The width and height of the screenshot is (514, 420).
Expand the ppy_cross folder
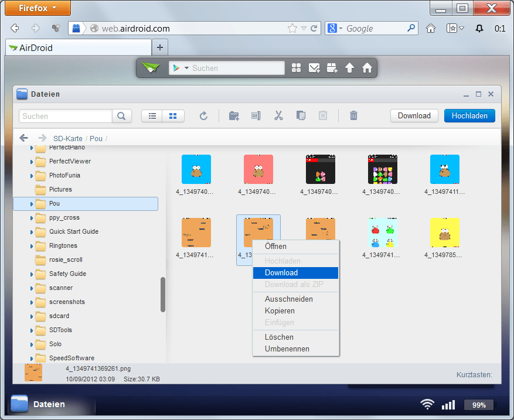tap(32, 218)
